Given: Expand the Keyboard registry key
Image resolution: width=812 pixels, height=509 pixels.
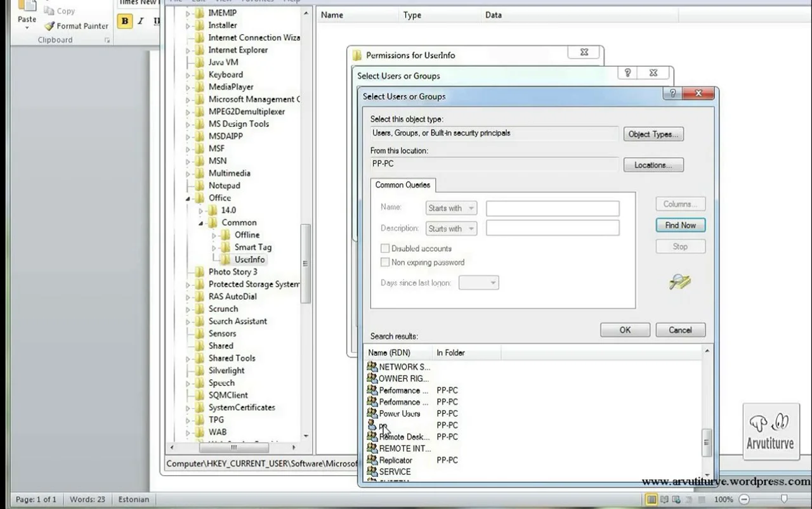Looking at the screenshot, I should (188, 75).
